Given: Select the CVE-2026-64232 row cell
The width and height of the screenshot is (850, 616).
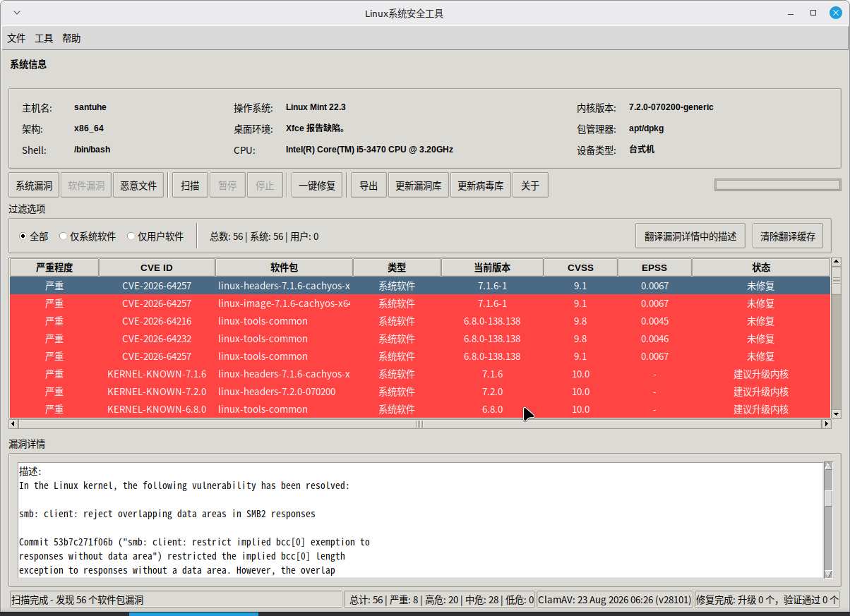Looking at the screenshot, I should [x=157, y=339].
